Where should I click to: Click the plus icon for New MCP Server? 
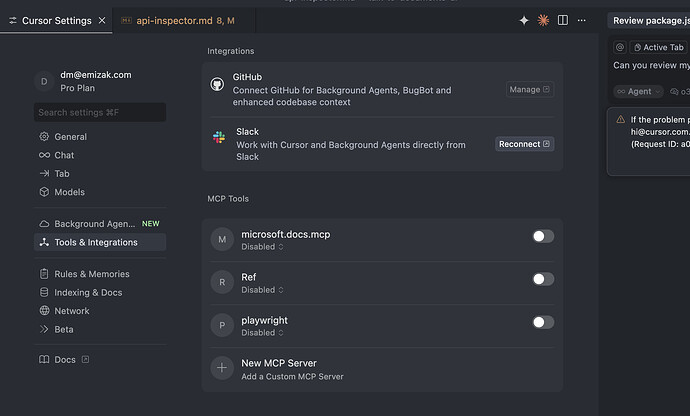pyautogui.click(x=222, y=368)
